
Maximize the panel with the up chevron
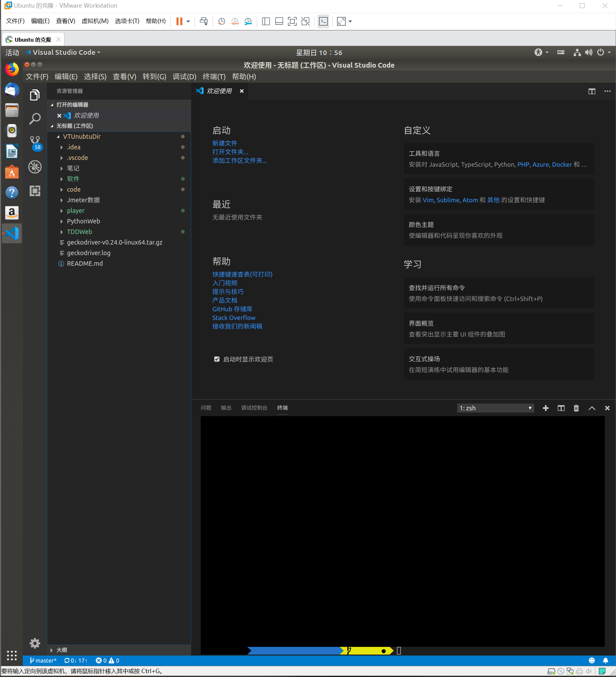pyautogui.click(x=592, y=408)
